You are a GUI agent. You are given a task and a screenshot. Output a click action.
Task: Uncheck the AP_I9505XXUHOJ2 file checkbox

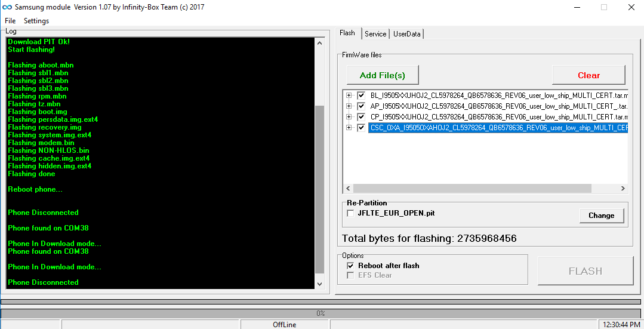pyautogui.click(x=361, y=106)
